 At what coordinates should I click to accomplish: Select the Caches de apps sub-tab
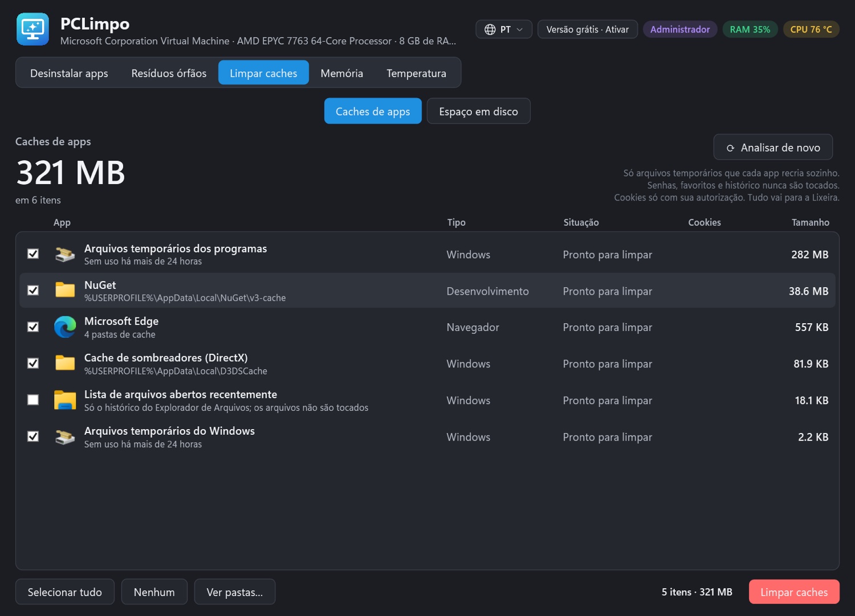click(373, 111)
